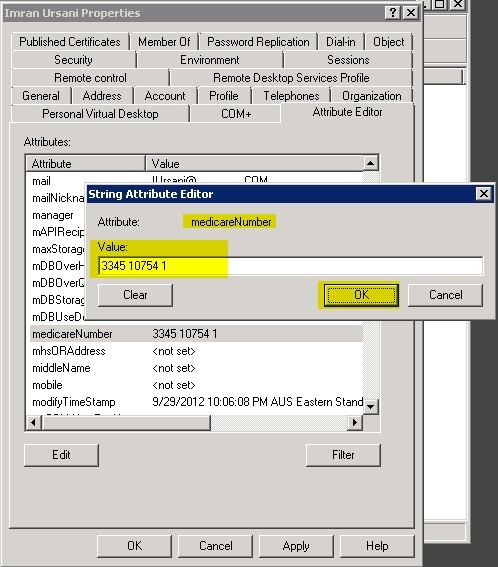This screenshot has width=498, height=567.
Task: Open the Sessions tab
Action: [x=348, y=60]
